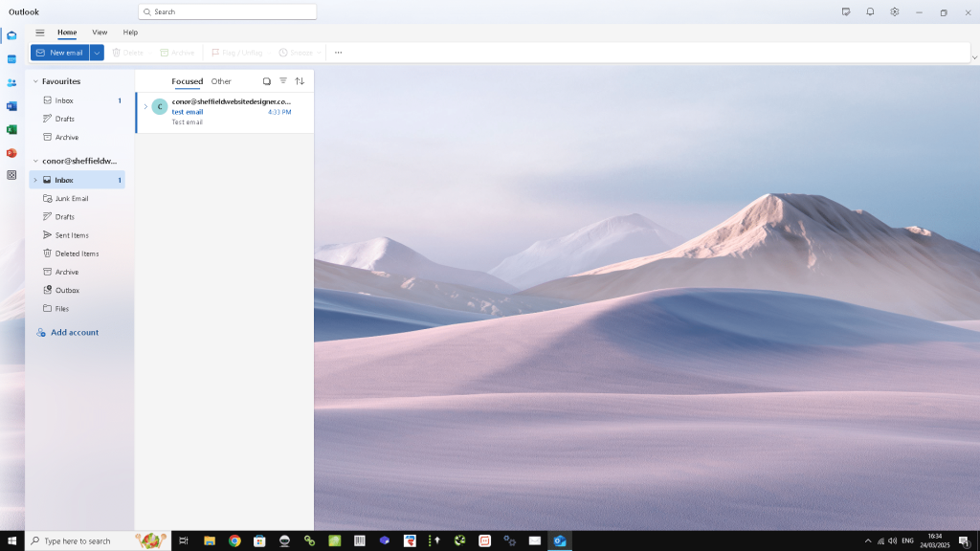Open the New email dropdown arrow
Image resolution: width=980 pixels, height=551 pixels.
click(97, 53)
